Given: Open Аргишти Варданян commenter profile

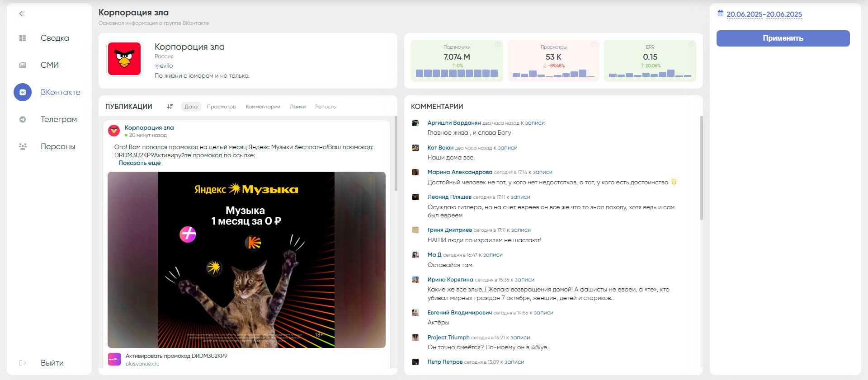Looking at the screenshot, I should pos(454,123).
